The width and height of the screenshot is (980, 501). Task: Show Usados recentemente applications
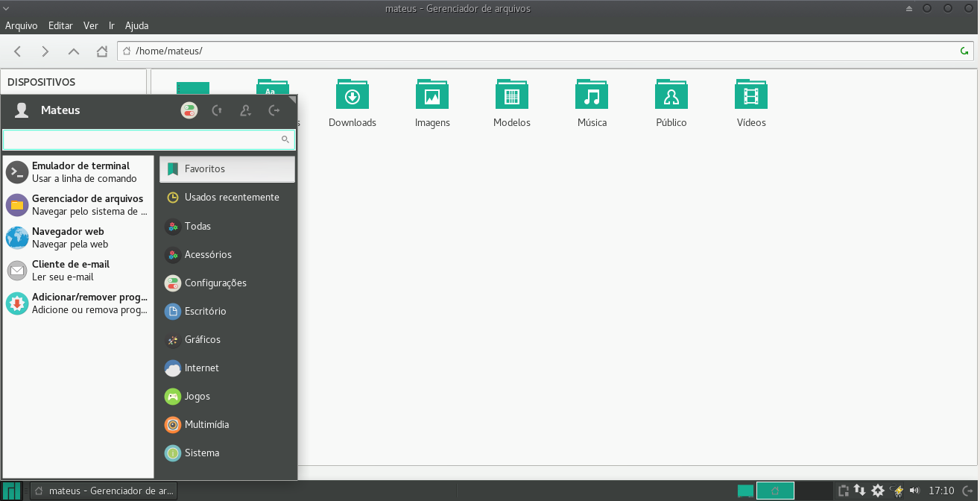click(x=227, y=198)
